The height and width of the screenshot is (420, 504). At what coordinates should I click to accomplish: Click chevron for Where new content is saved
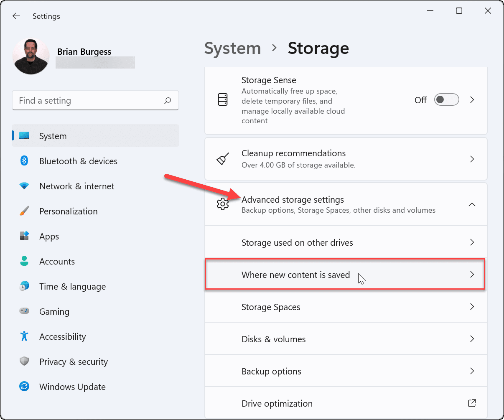point(472,275)
